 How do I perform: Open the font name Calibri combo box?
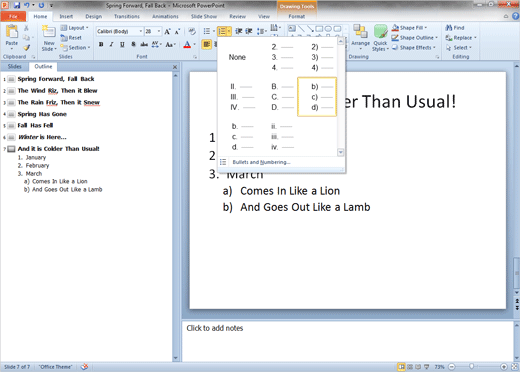[119, 31]
